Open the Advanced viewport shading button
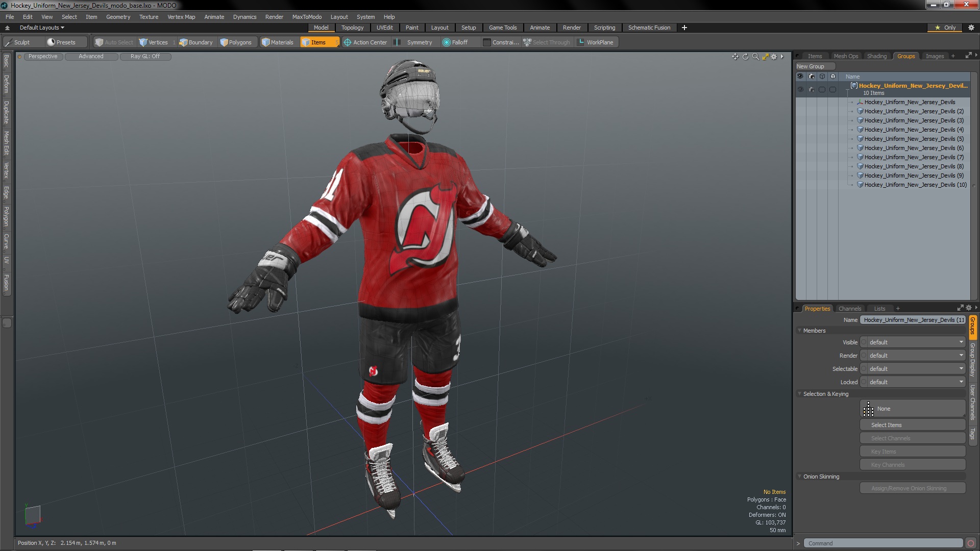The width and height of the screenshot is (980, 551). [91, 57]
